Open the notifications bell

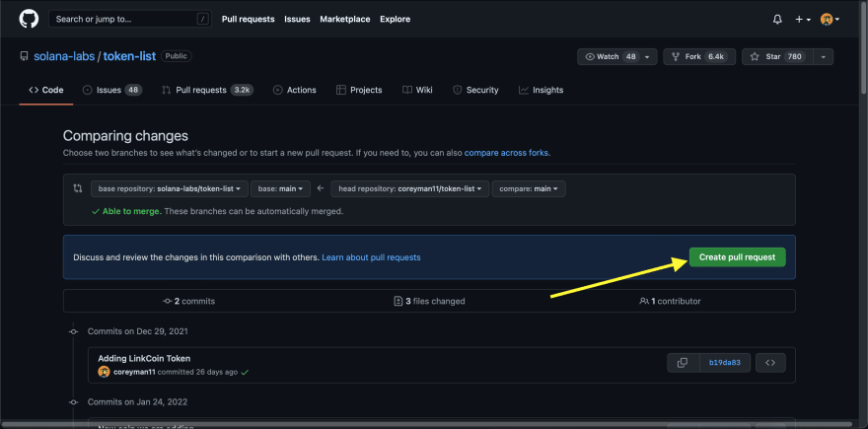[777, 20]
